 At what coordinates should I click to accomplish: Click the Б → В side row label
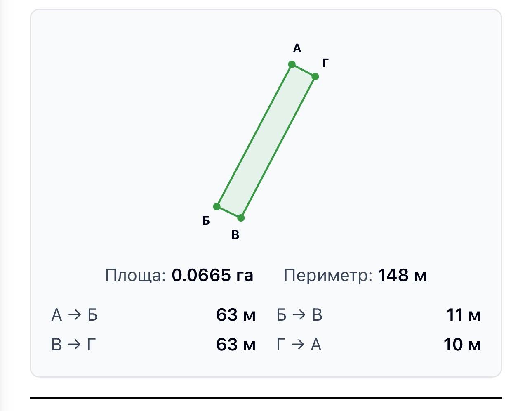[299, 315]
